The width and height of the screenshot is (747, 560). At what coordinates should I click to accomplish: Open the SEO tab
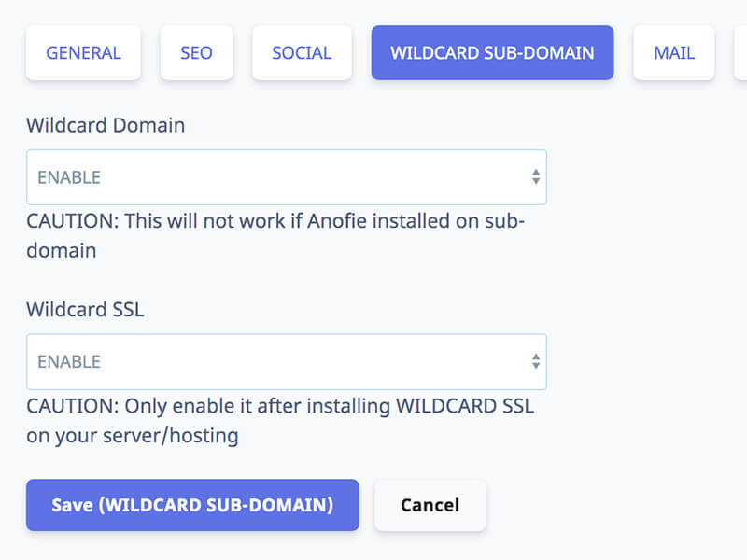[x=196, y=53]
